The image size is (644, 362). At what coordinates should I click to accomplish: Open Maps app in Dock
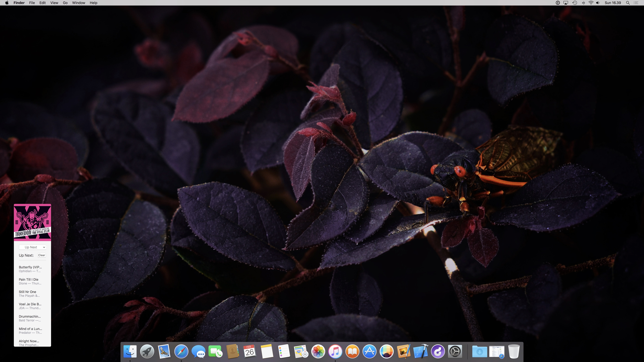[301, 351]
